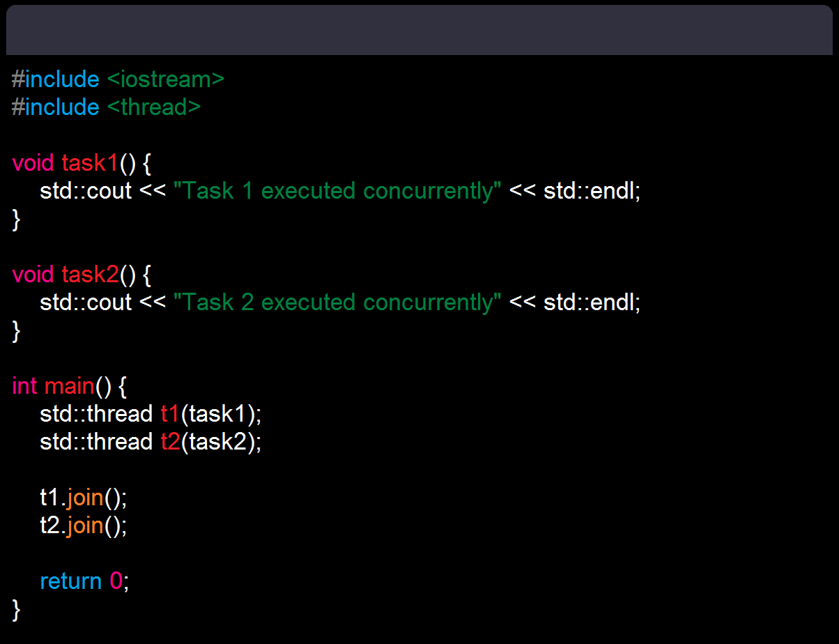The width and height of the screenshot is (839, 644).
Task: Click std::cout in the task2 body
Action: tap(86, 302)
